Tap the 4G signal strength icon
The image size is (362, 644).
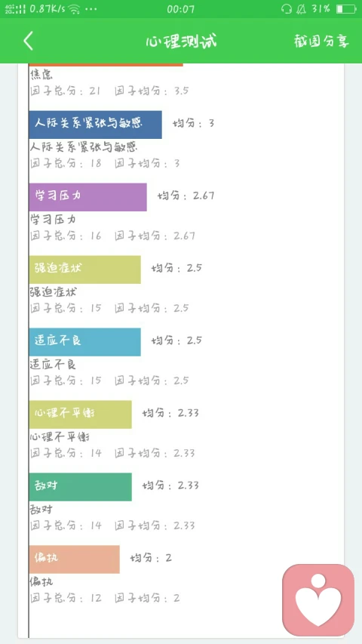tap(15, 9)
